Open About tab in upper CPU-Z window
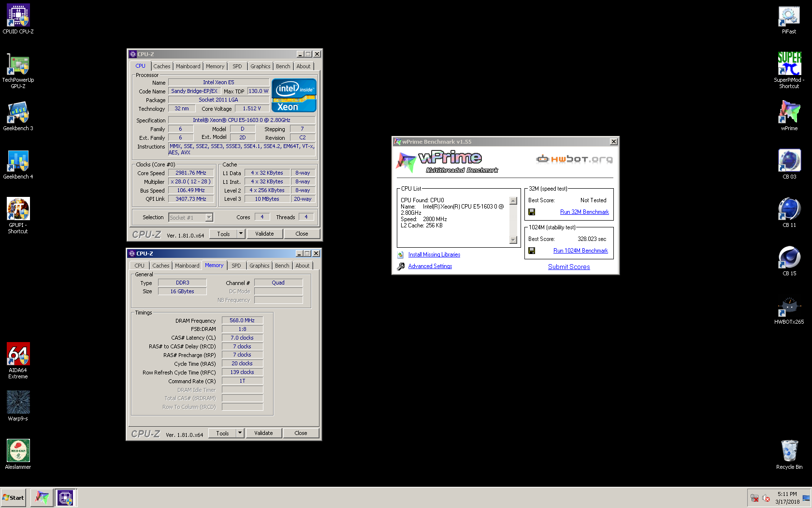812x508 pixels. pyautogui.click(x=304, y=66)
